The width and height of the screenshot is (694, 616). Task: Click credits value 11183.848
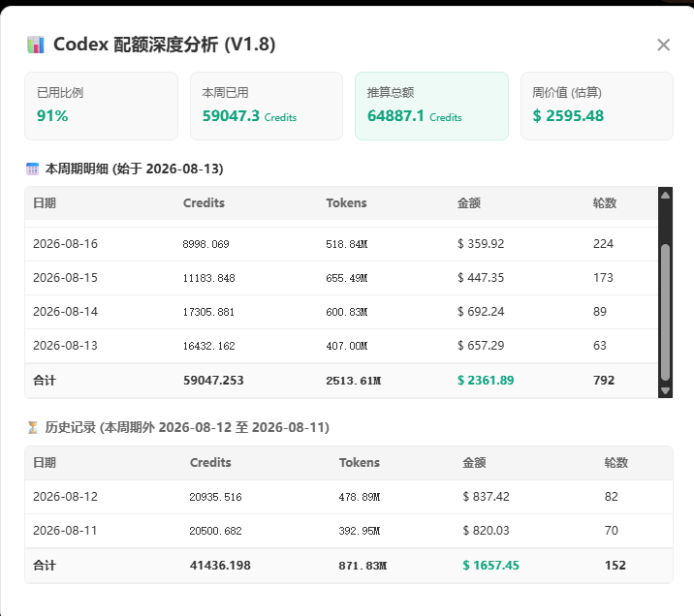[209, 278]
